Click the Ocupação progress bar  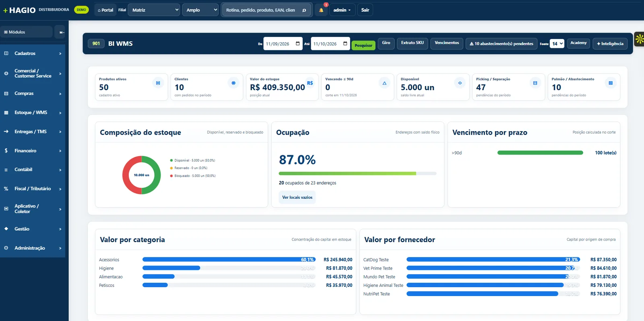357,173
